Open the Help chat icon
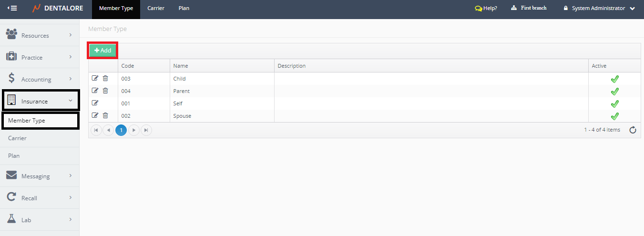Image resolution: width=644 pixels, height=236 pixels. tap(479, 9)
